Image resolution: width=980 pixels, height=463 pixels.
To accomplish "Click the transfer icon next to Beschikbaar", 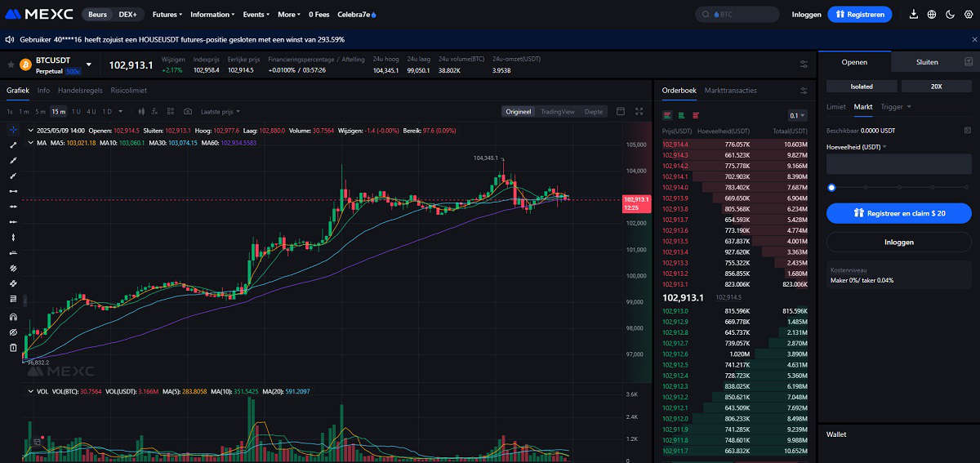I will (968, 130).
